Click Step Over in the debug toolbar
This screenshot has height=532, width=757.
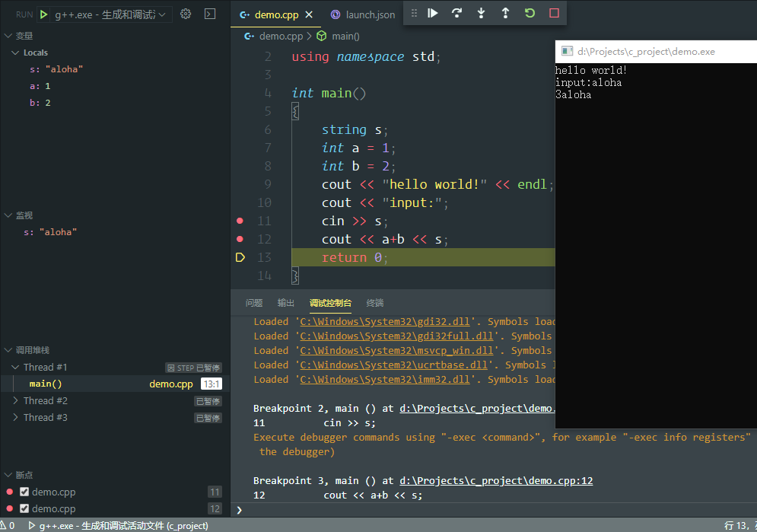pos(456,14)
